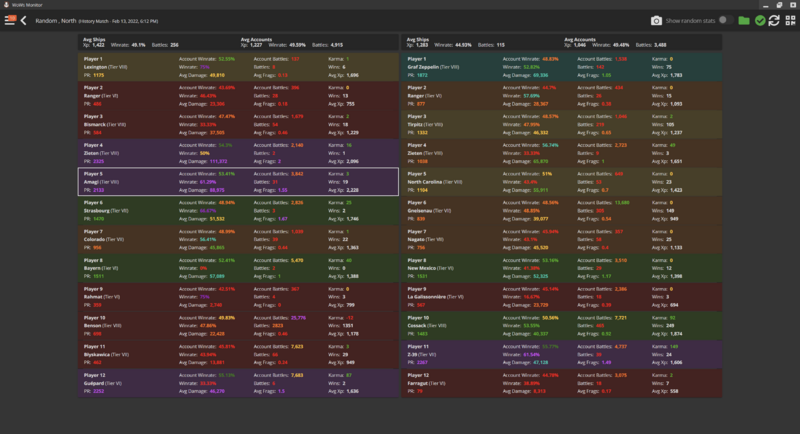Click Avg Xp 2,228 in Amagi row
The height and width of the screenshot is (434, 800).
(352, 190)
